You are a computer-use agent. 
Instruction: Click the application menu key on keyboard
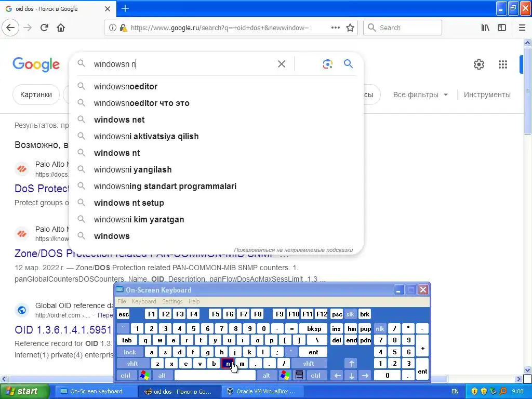click(x=299, y=375)
